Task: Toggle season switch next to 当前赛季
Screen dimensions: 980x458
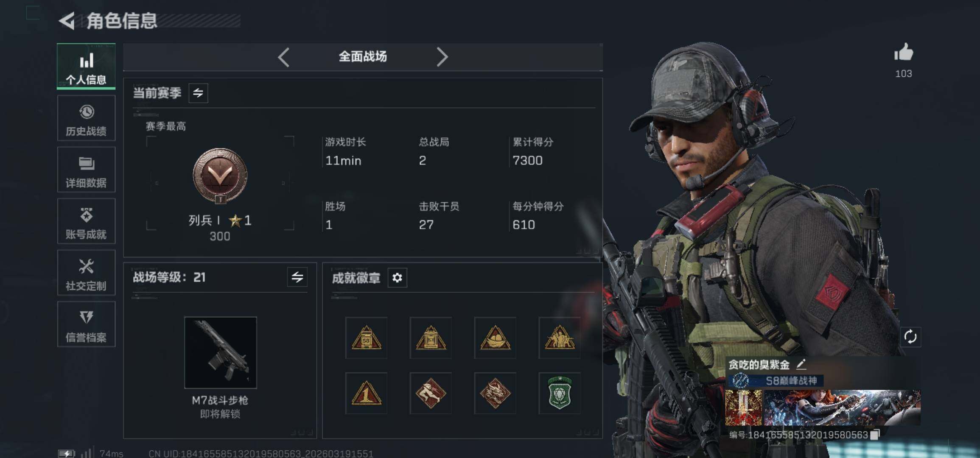Action: click(x=198, y=93)
